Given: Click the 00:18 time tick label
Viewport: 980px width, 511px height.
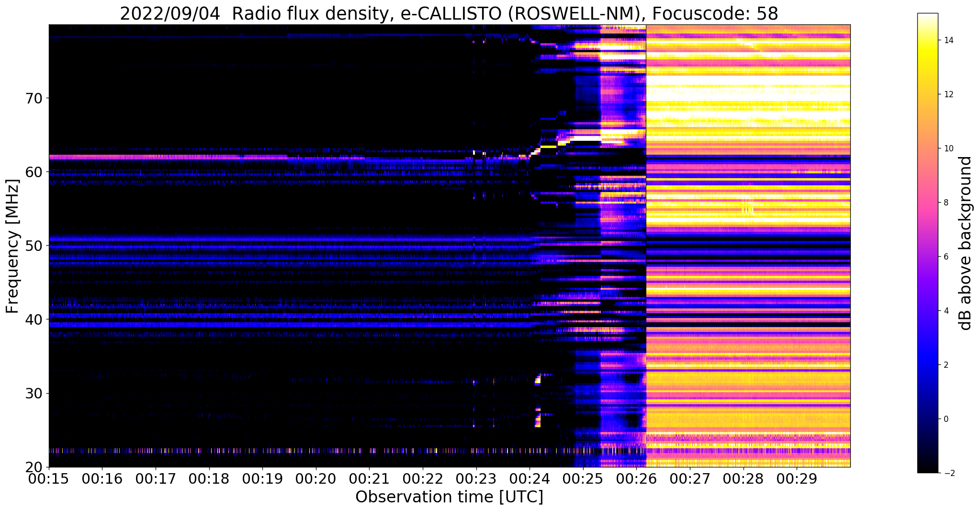Looking at the screenshot, I should (209, 479).
